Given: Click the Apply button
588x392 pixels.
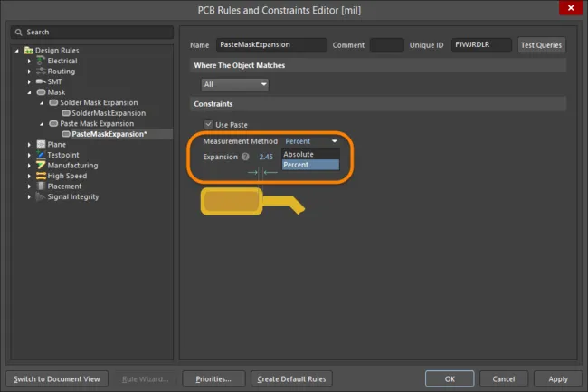Looking at the screenshot, I should [558, 378].
